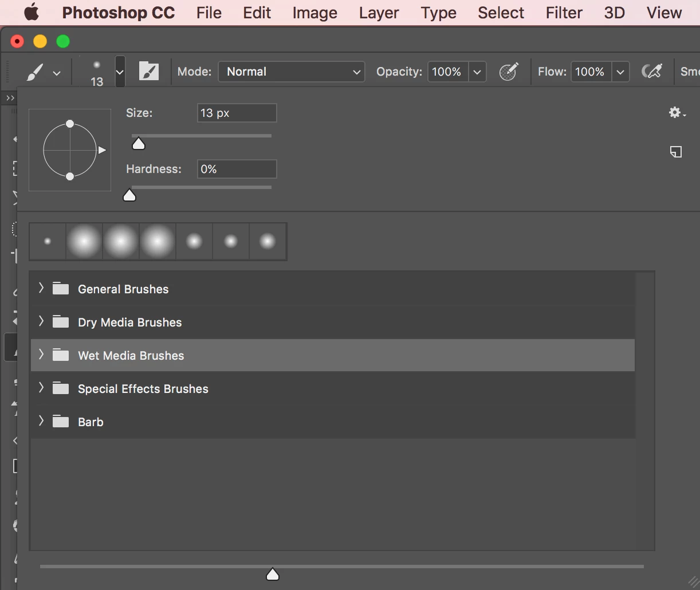Expand the Special Effects Brushes folder chevron
This screenshot has width=700, height=590.
coord(41,388)
